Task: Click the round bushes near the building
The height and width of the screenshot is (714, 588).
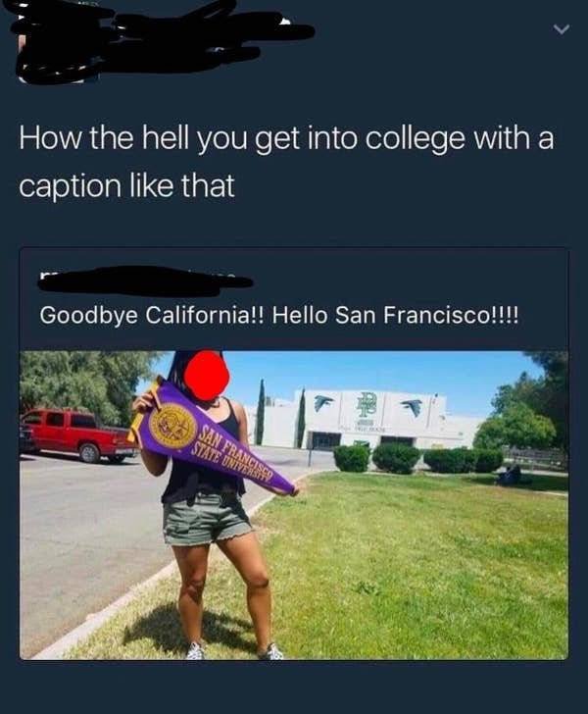Action: (x=417, y=458)
